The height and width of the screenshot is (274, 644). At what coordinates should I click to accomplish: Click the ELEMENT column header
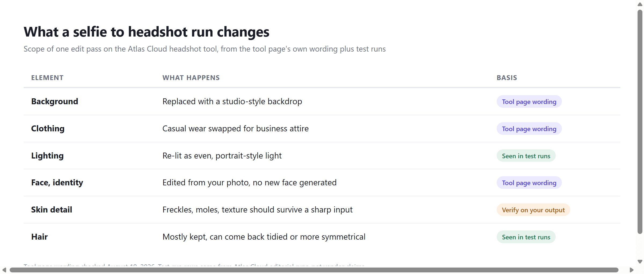point(47,78)
